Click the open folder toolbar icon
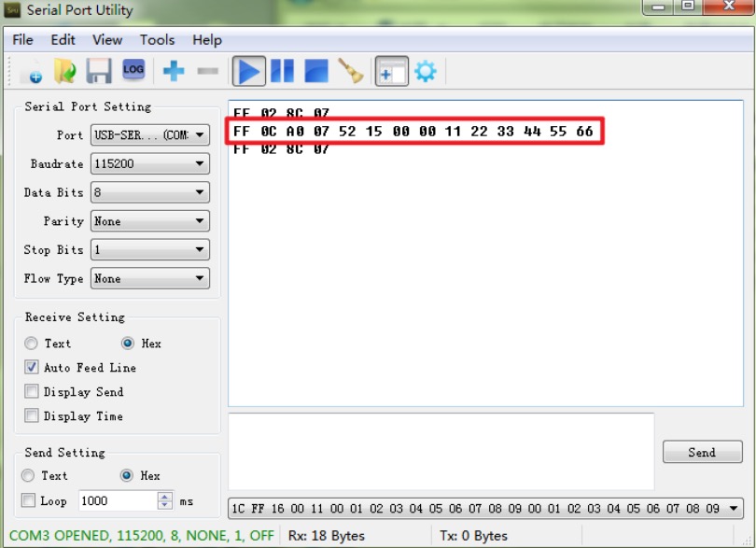The image size is (756, 548). tap(64, 71)
